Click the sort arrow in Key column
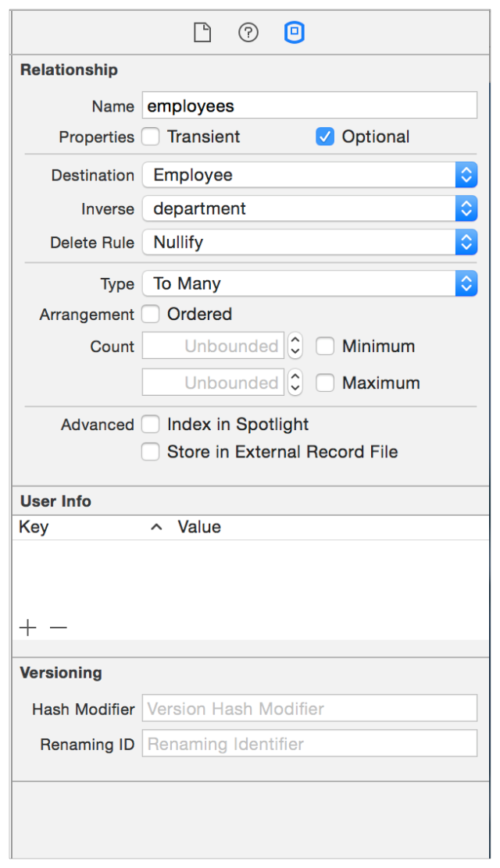 pyautogui.click(x=156, y=528)
